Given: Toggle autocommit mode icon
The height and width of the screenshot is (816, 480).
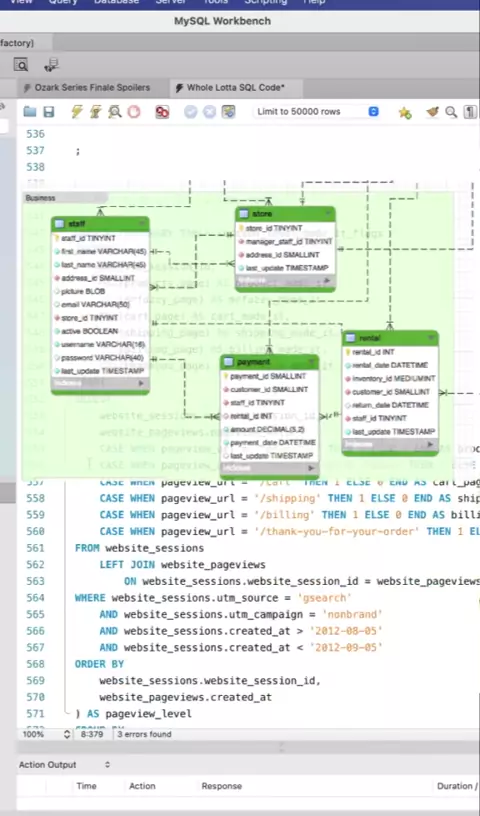Looking at the screenshot, I should tap(229, 111).
